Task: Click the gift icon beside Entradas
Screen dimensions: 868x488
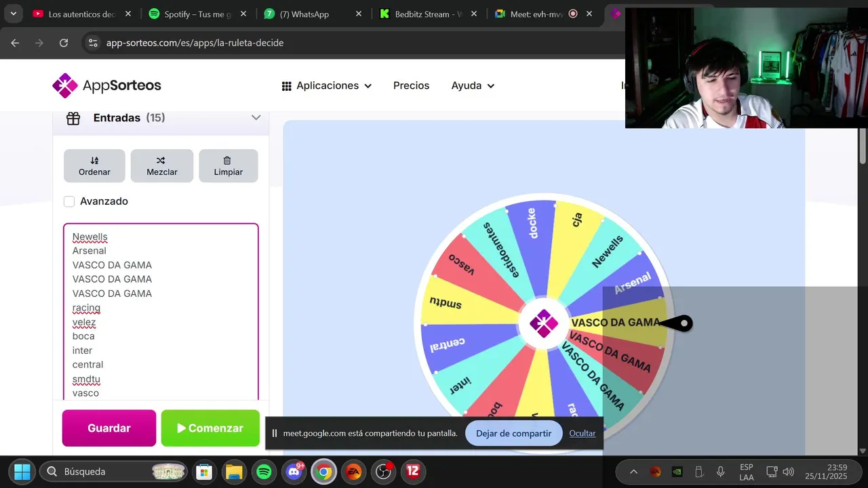Action: 73,118
